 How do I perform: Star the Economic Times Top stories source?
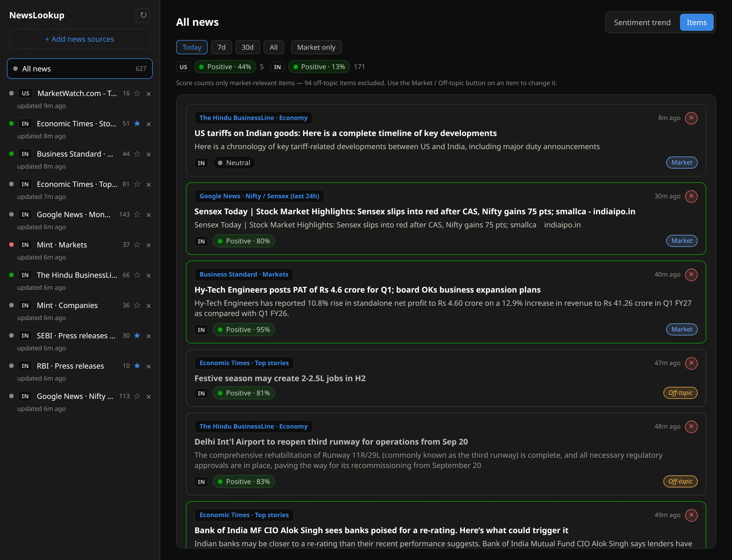click(137, 184)
